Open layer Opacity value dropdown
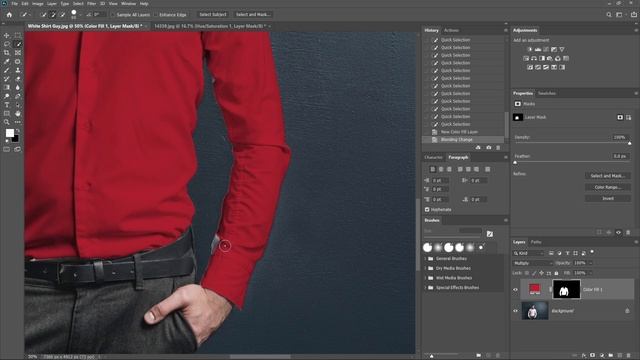Image resolution: width=640 pixels, height=360 pixels. tap(590, 263)
